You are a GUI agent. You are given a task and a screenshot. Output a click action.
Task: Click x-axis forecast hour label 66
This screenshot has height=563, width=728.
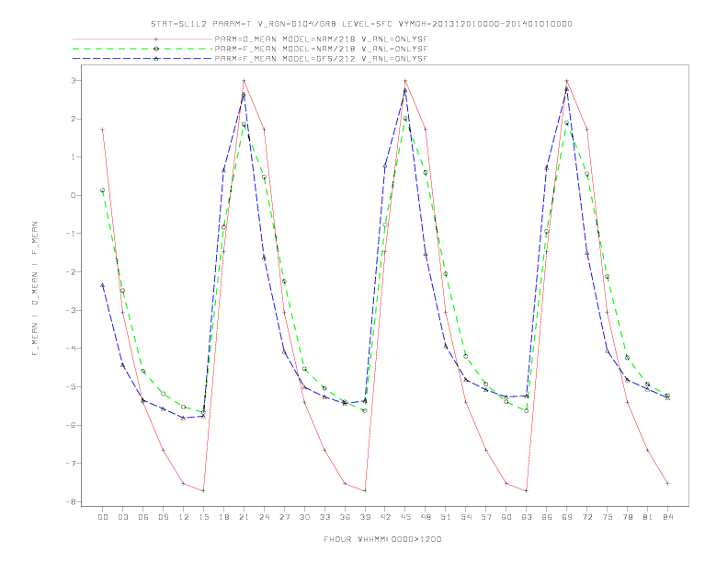pyautogui.click(x=547, y=517)
